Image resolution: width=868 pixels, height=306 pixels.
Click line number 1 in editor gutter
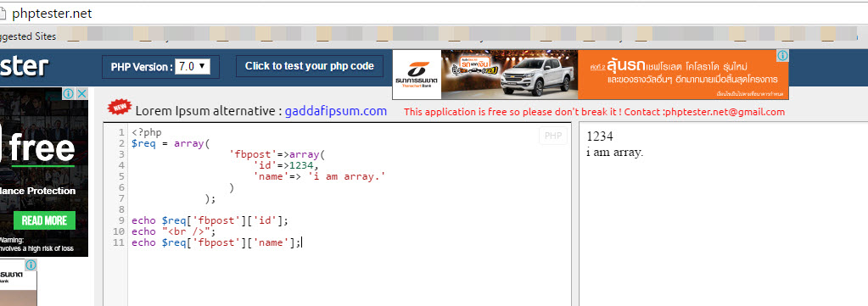[121, 133]
